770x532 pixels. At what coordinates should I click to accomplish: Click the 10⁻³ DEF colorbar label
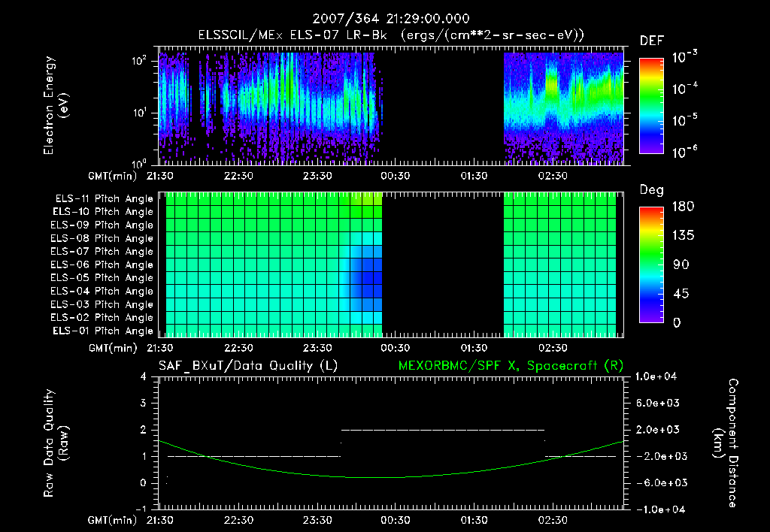[x=684, y=57]
